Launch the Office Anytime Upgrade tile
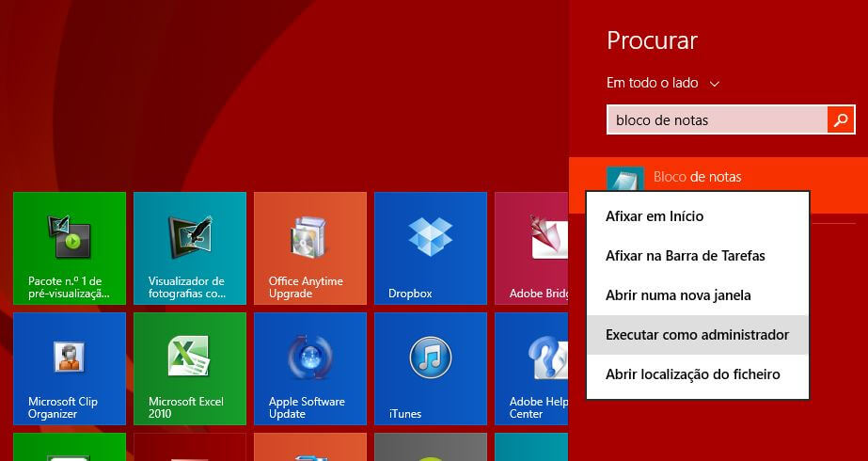Viewport: 868px width, 461px height. click(310, 248)
